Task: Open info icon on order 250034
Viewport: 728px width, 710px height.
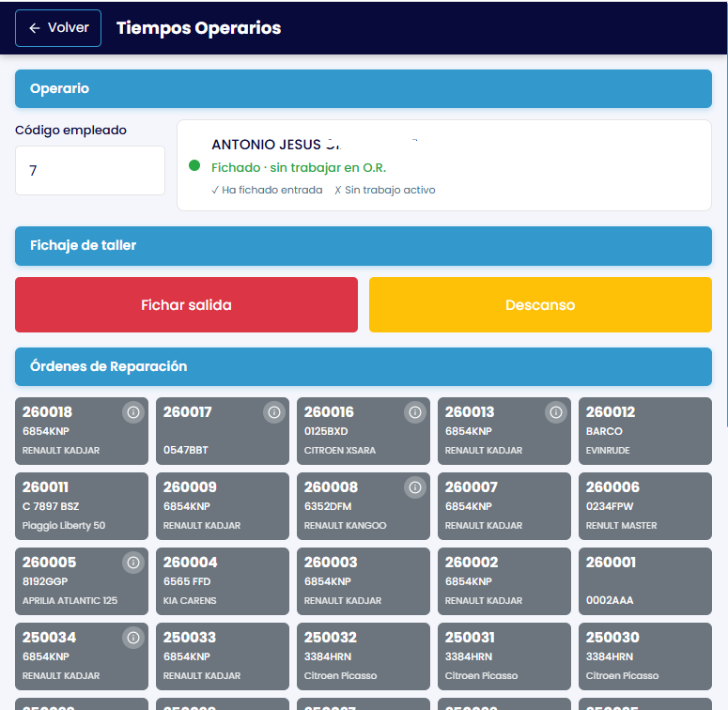Action: pyautogui.click(x=133, y=638)
